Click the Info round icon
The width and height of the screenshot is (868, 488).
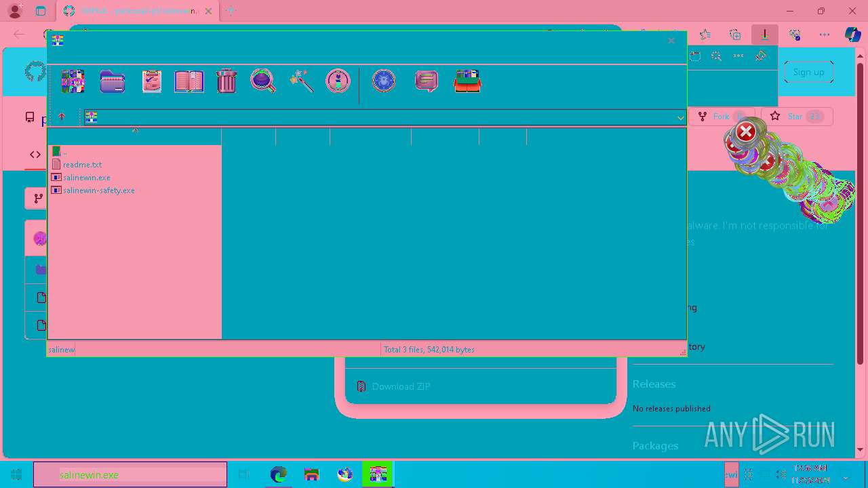coord(338,81)
